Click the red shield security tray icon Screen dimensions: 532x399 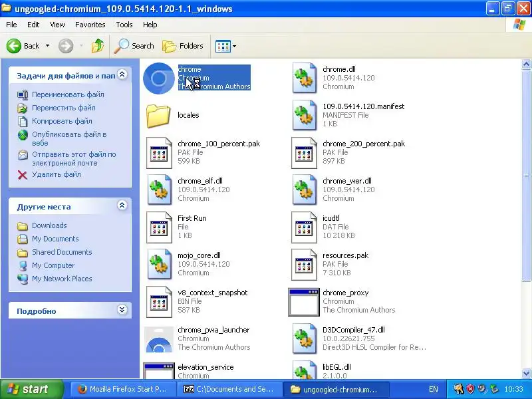[x=470, y=389]
